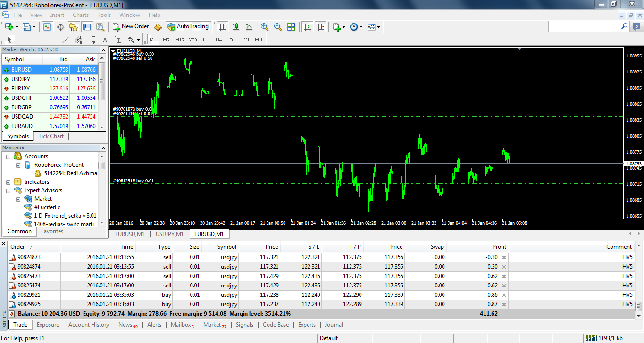Select the Crosshair cursor tool

coord(23,40)
